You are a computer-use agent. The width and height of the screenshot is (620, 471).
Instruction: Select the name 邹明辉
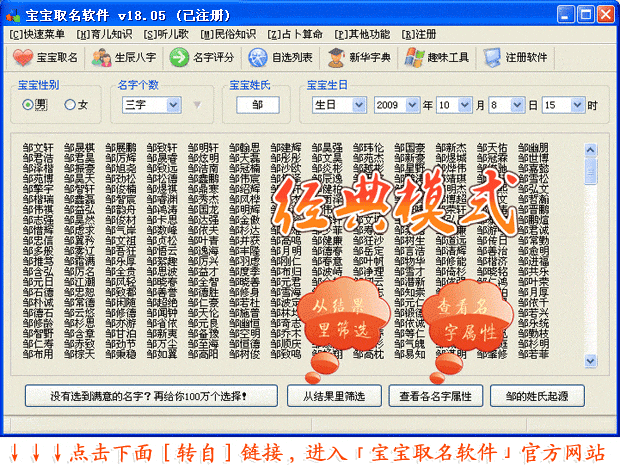tap(245, 210)
